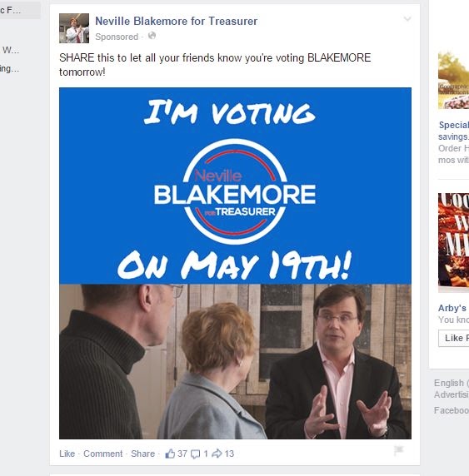
Task: Click the report flag icon on post
Action: point(398,450)
